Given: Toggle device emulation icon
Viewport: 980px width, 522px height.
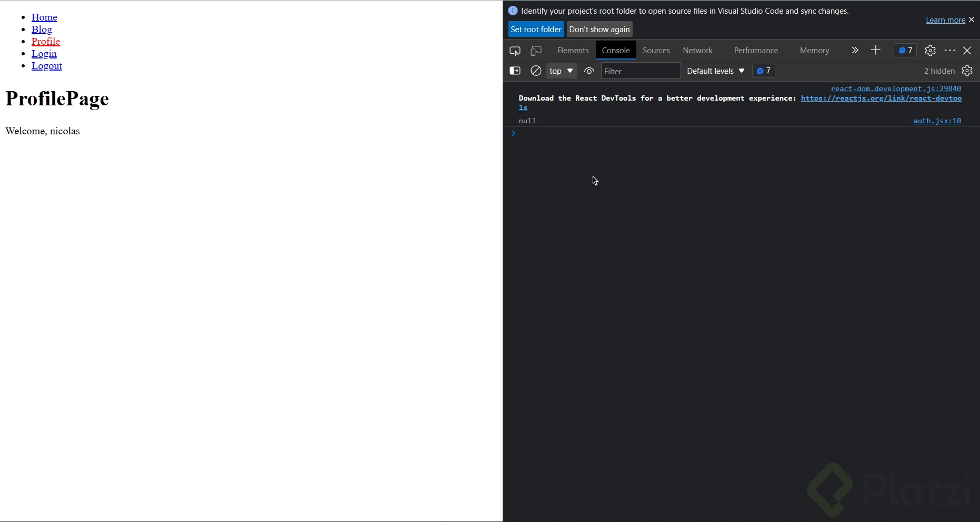Looking at the screenshot, I should pyautogui.click(x=536, y=51).
